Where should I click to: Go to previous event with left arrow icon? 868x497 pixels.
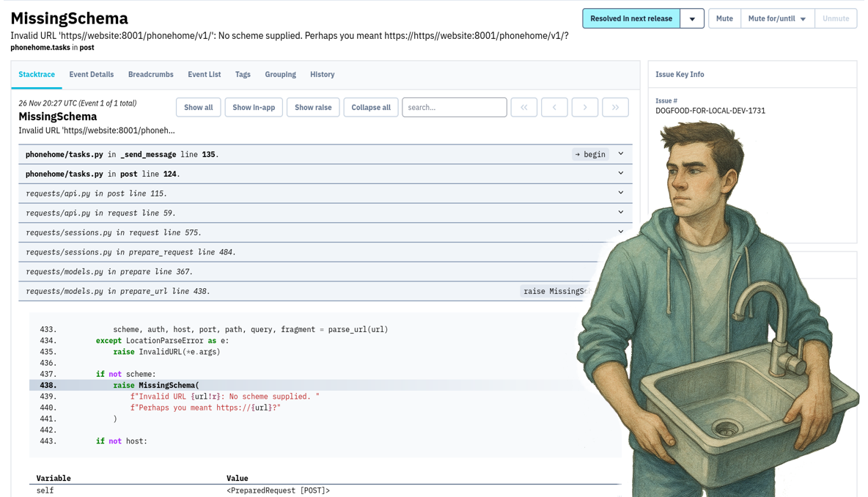[554, 107]
